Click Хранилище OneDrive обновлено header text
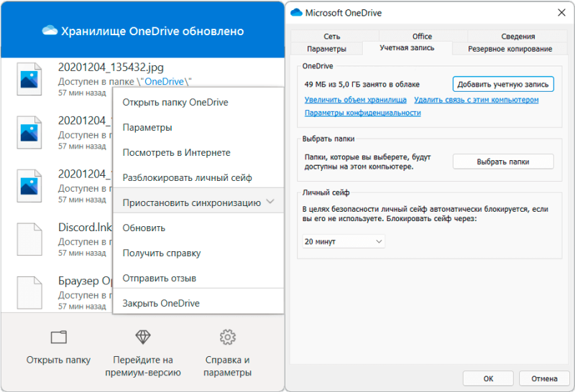Screen dimensions: 575x392 pos(152,31)
